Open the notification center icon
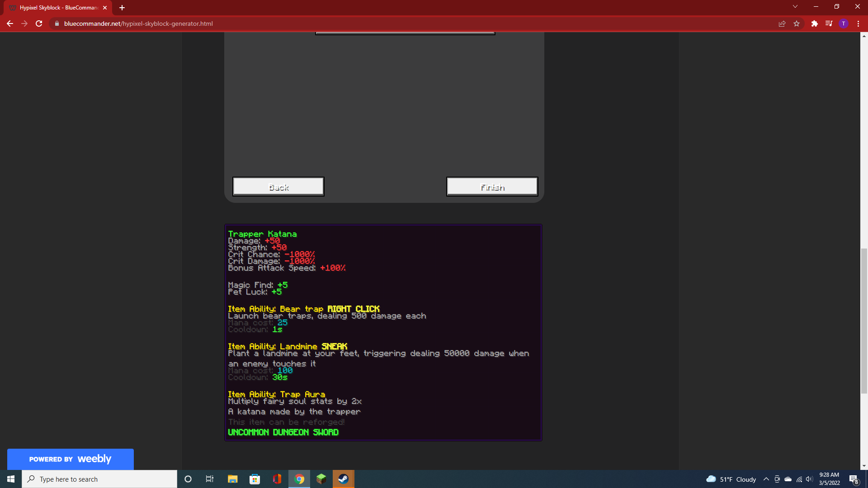The image size is (868, 488). click(x=854, y=479)
